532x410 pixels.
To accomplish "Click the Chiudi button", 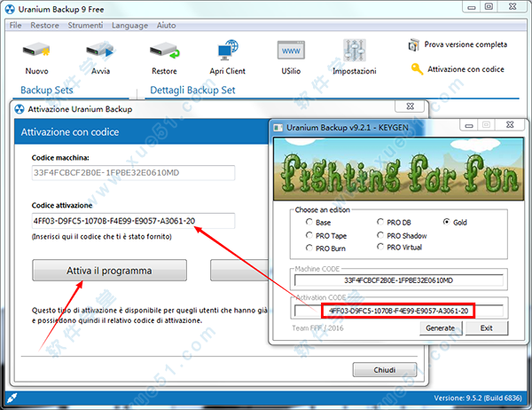I will tap(385, 369).
